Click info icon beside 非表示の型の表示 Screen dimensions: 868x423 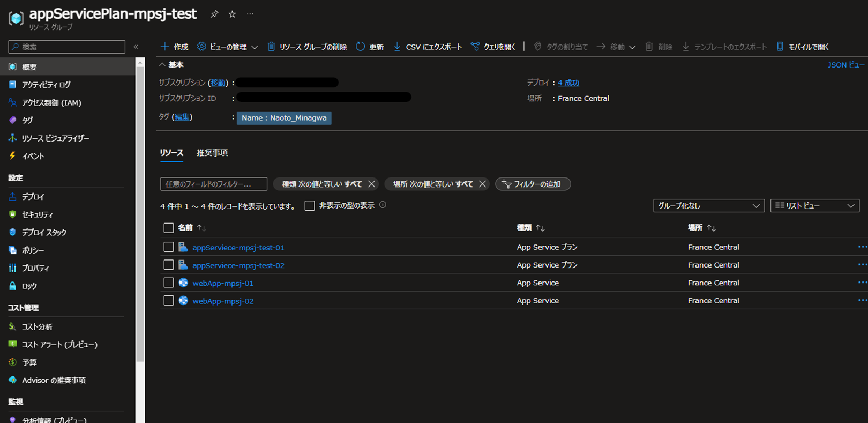(x=383, y=205)
